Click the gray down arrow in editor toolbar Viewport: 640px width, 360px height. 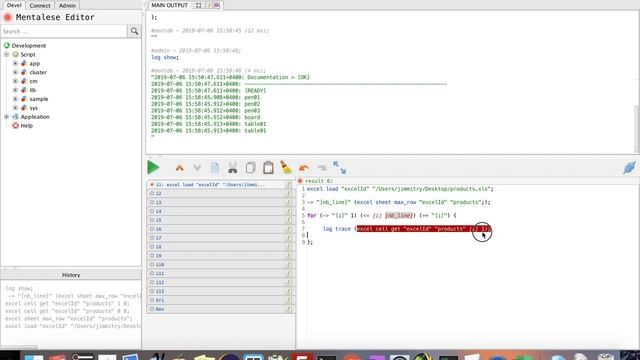point(197,168)
